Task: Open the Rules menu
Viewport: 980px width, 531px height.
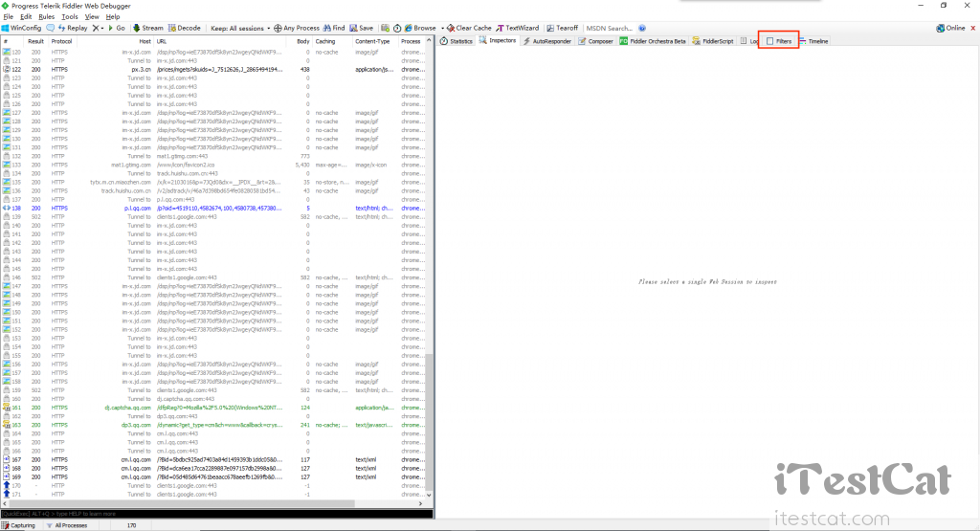Action: (46, 17)
